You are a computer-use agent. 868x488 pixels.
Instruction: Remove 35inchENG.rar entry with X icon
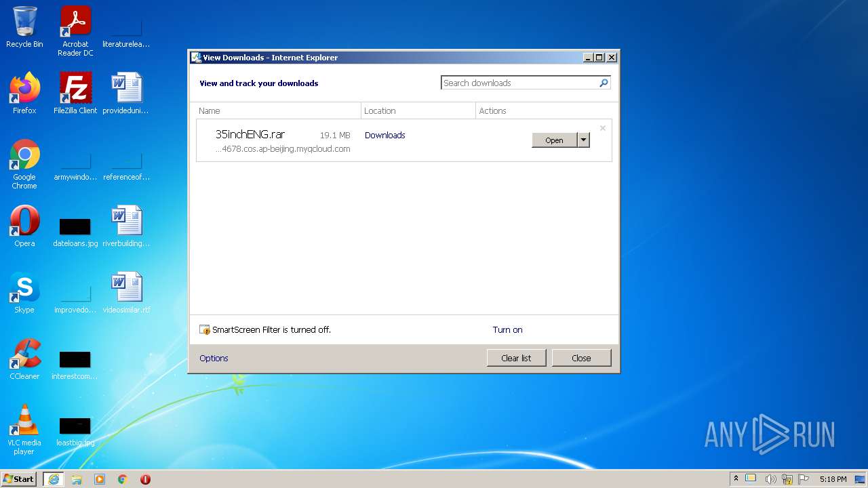click(602, 128)
